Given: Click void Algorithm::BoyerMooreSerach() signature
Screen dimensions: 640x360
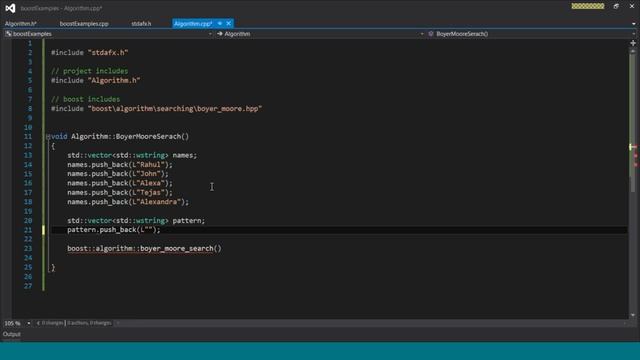Looking at the screenshot, I should pyautogui.click(x=120, y=137).
